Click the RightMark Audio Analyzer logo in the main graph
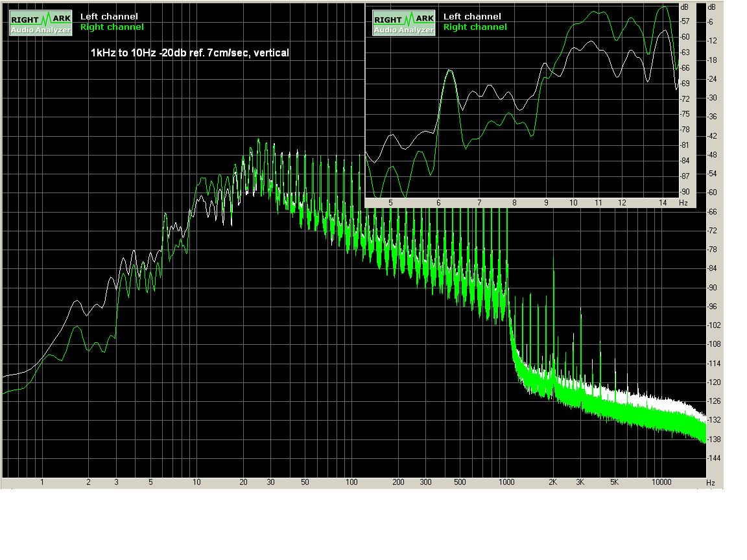Image resolution: width=747 pixels, height=560 pixels. (40, 23)
